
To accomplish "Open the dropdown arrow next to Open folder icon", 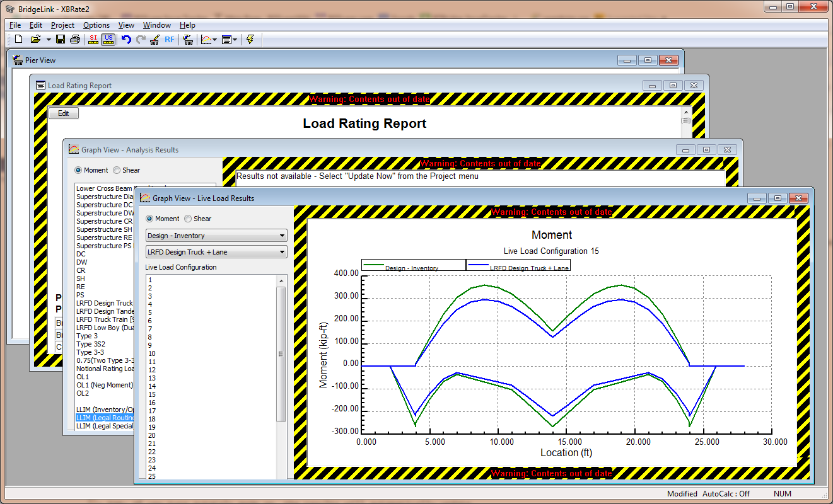I will coord(49,40).
